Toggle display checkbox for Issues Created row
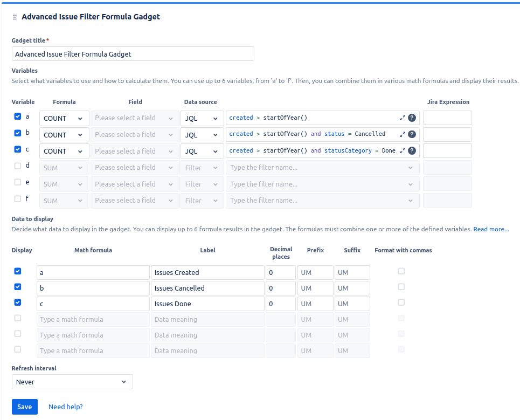Screen dimensions: 520x420 tap(18, 271)
